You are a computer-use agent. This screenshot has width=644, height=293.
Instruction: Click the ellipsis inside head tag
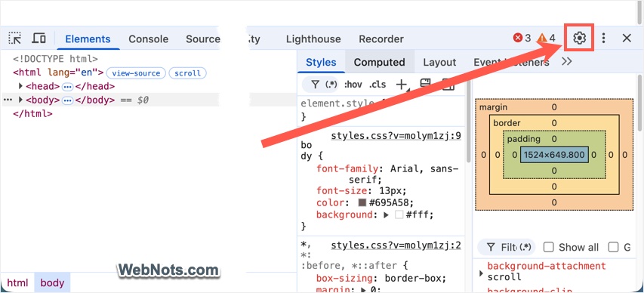coord(67,87)
